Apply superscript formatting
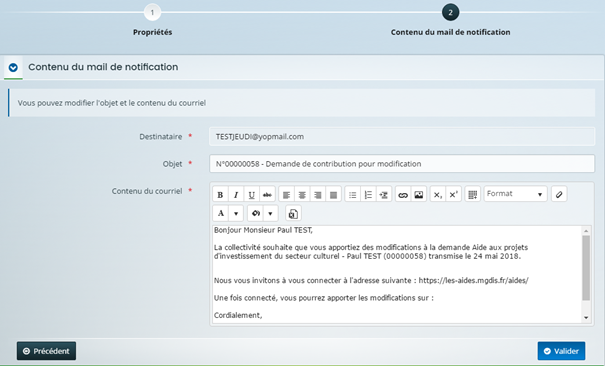The image size is (605, 366). click(x=453, y=194)
